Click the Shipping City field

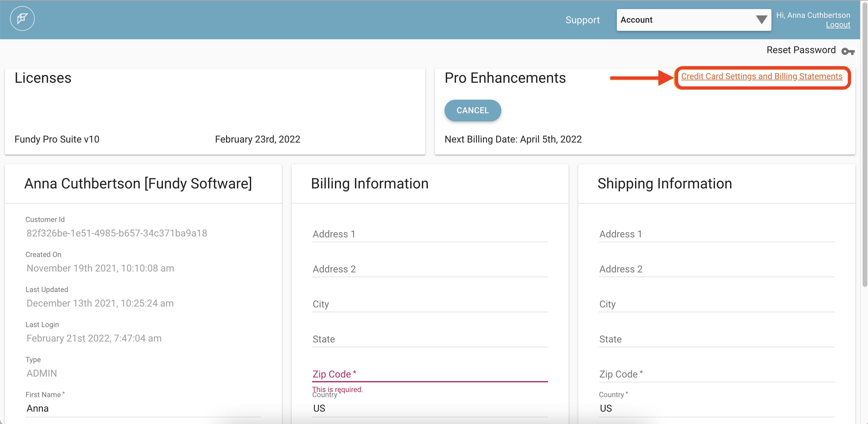(x=716, y=304)
